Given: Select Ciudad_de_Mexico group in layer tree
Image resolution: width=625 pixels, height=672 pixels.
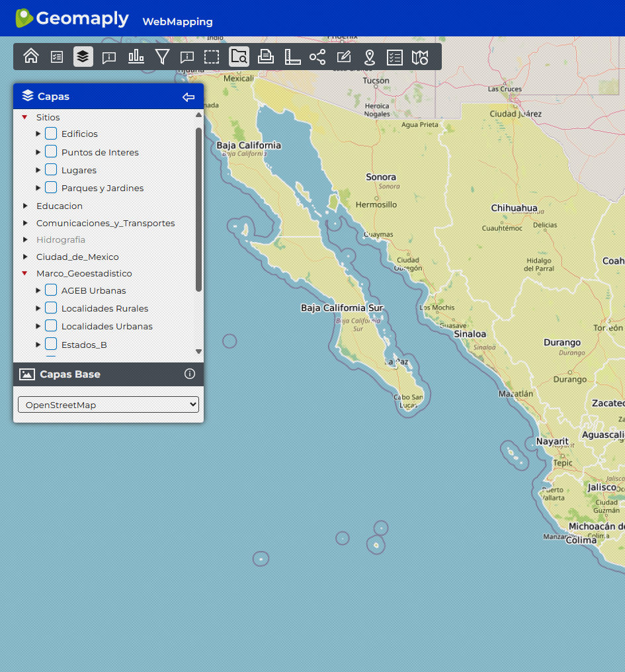Looking at the screenshot, I should pyautogui.click(x=77, y=257).
